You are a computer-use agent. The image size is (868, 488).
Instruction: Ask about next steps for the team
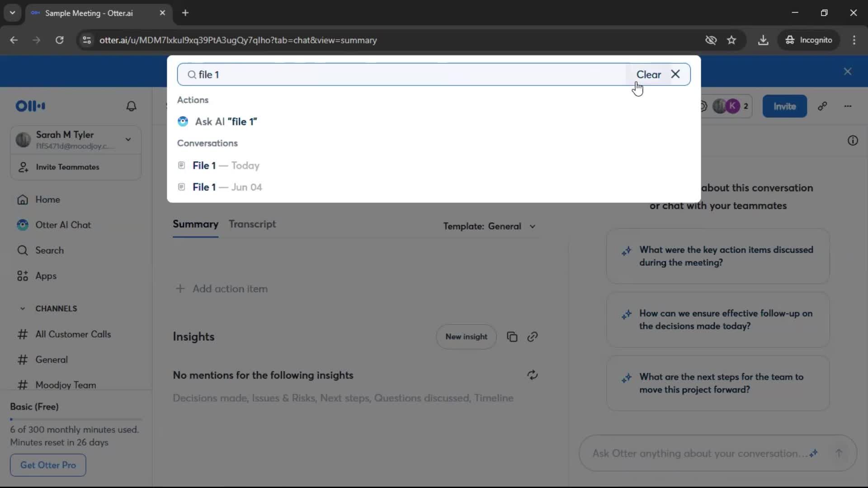(718, 383)
